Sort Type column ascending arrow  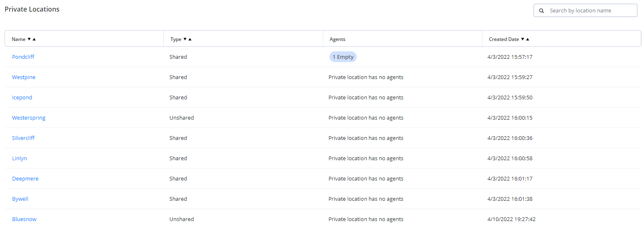tap(190, 39)
